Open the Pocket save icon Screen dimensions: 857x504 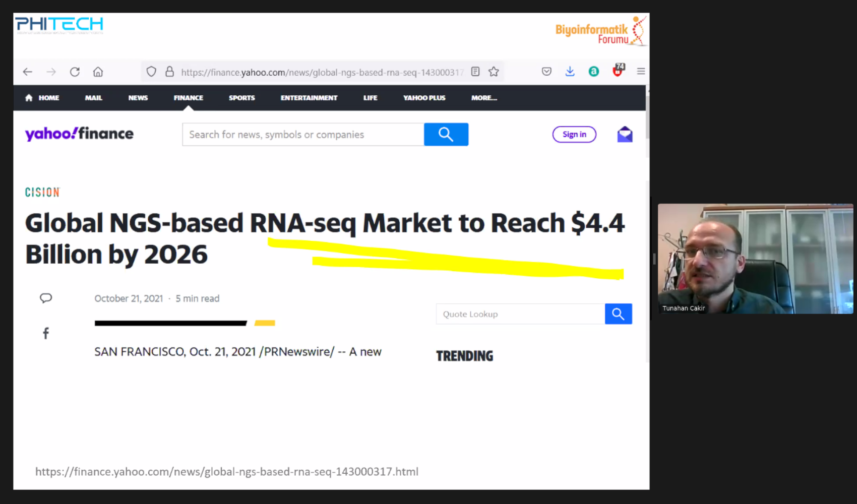[x=546, y=72]
